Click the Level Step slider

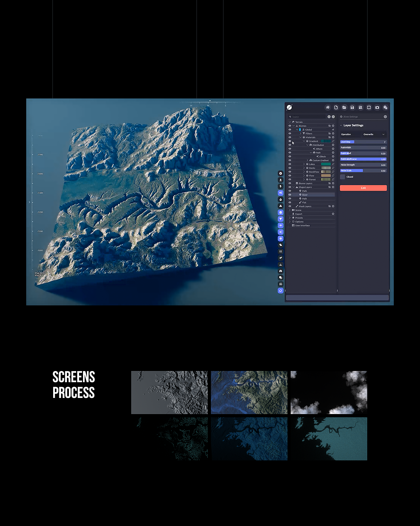click(363, 142)
